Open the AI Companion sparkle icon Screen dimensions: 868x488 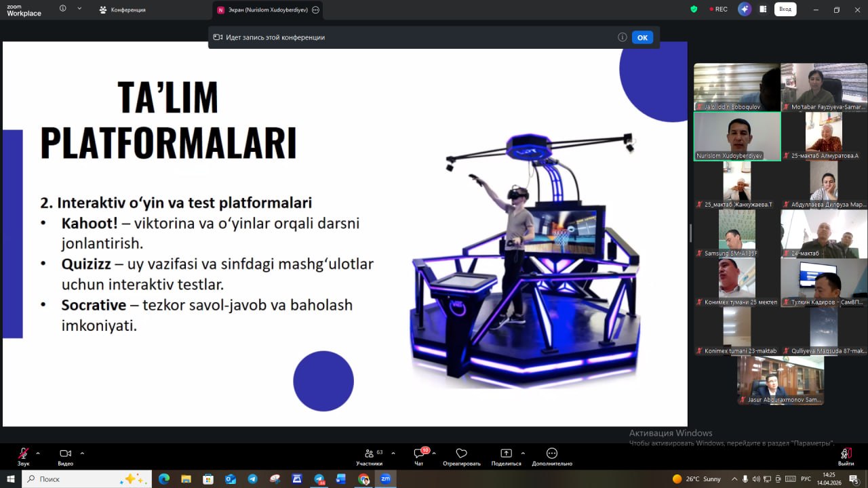pyautogui.click(x=745, y=9)
